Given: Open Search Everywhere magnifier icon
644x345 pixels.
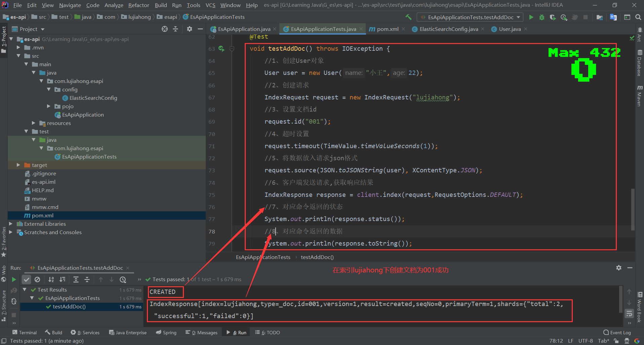Looking at the screenshot, I should (638, 17).
